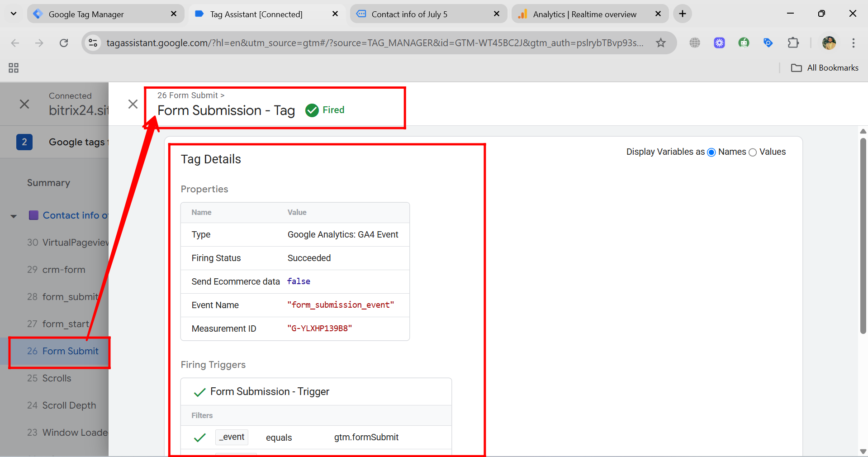The width and height of the screenshot is (868, 457).
Task: Click the bitrix24 connected domain label
Action: tap(79, 110)
